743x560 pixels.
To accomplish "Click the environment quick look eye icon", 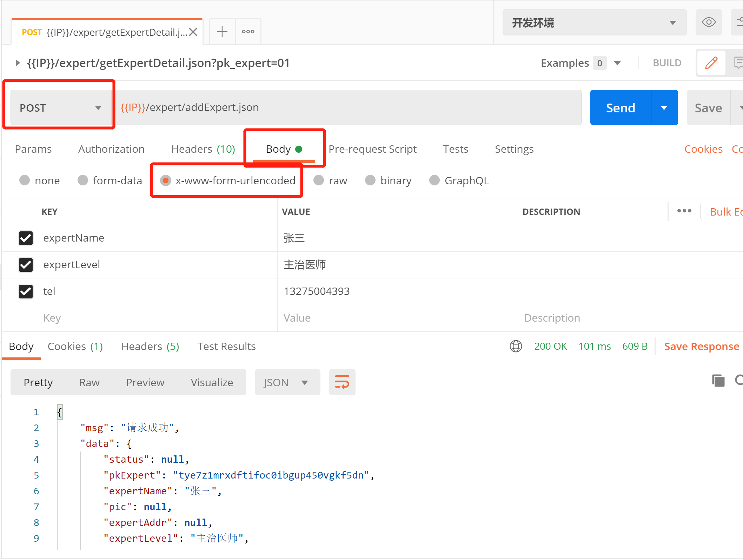I will [708, 23].
